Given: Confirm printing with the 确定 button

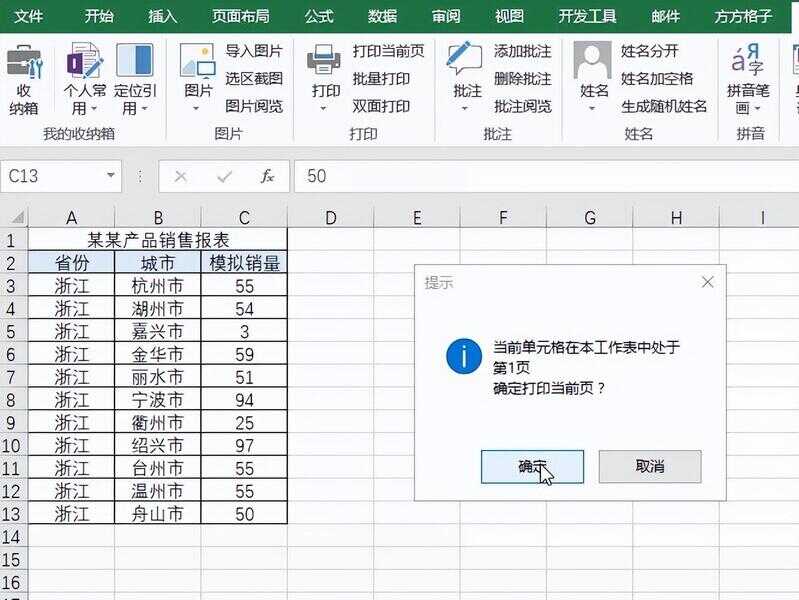Looking at the screenshot, I should [532, 466].
